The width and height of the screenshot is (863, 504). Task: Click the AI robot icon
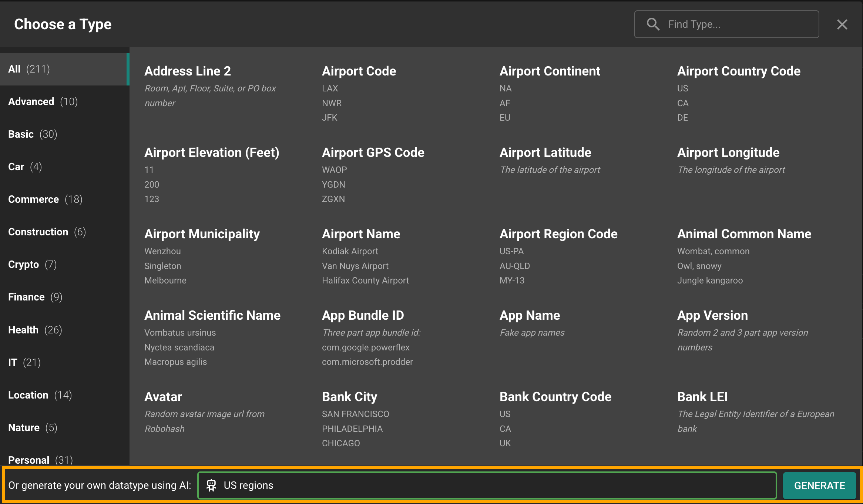coord(211,485)
